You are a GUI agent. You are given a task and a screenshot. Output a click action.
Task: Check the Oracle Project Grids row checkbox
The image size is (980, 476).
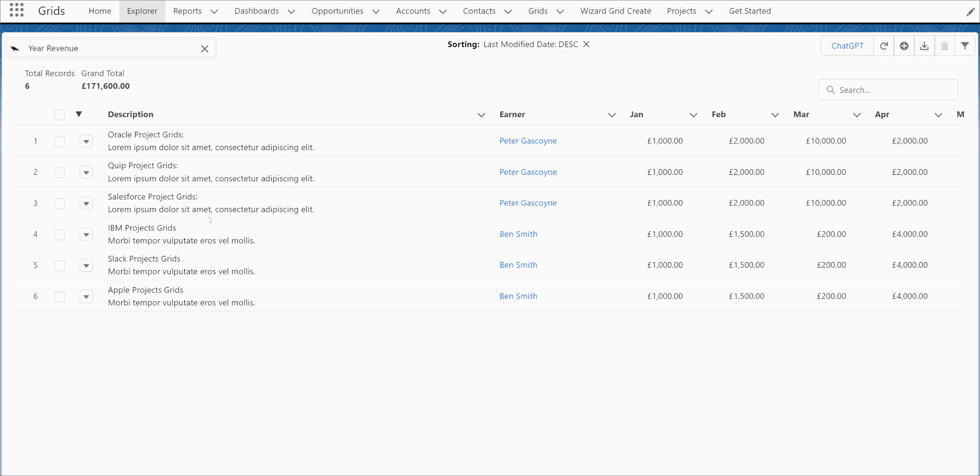tap(59, 142)
